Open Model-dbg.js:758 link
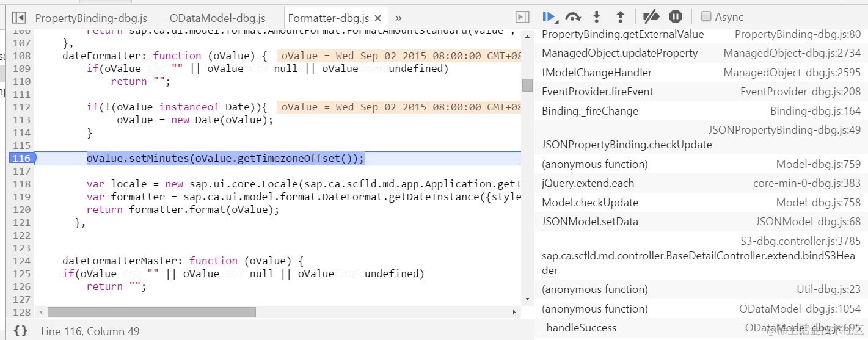 point(819,203)
